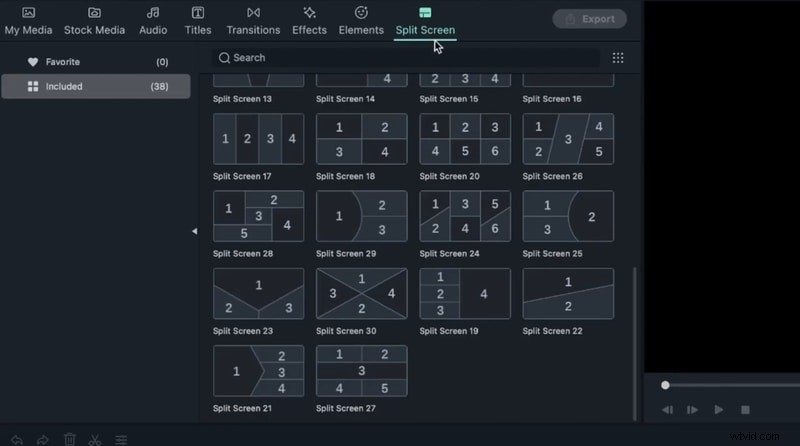Screen dimensions: 800x446
Task: Toggle the grid view options icon
Action: [x=618, y=58]
